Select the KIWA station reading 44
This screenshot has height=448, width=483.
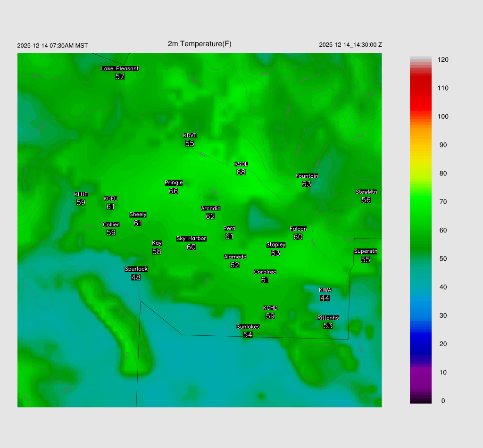point(325,298)
